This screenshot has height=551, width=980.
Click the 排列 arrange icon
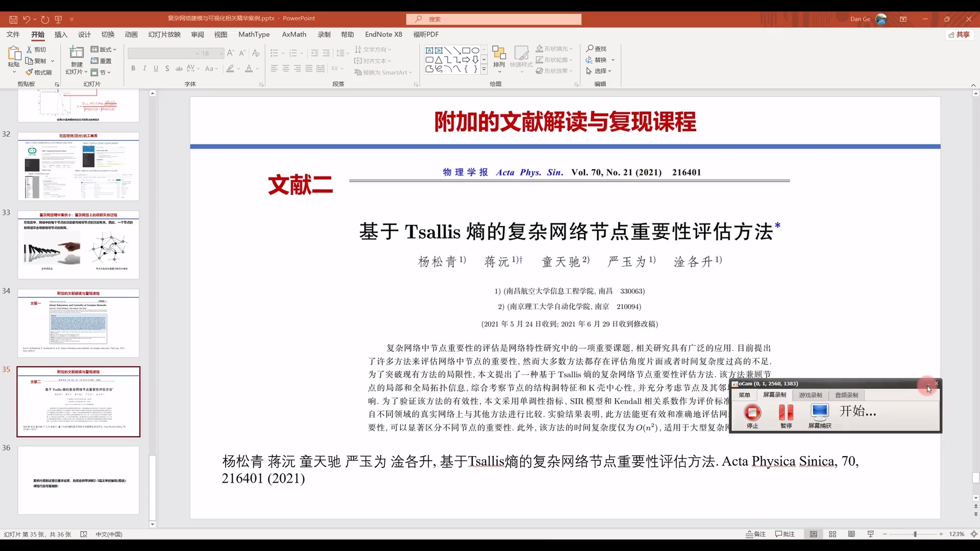499,53
